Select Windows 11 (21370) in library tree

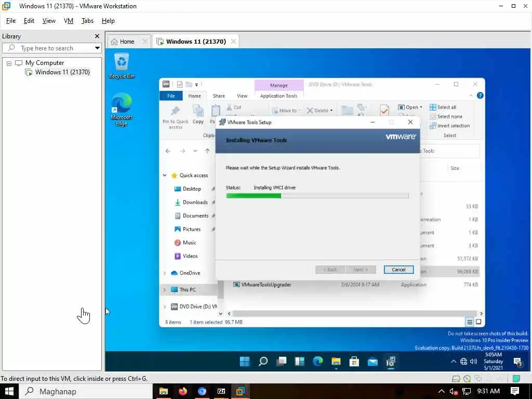click(58, 72)
